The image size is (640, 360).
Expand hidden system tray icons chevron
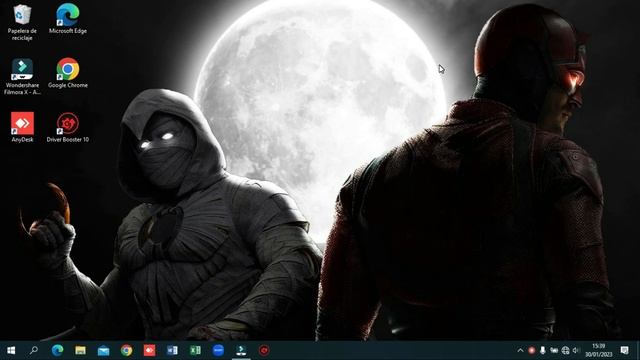pyautogui.click(x=520, y=350)
